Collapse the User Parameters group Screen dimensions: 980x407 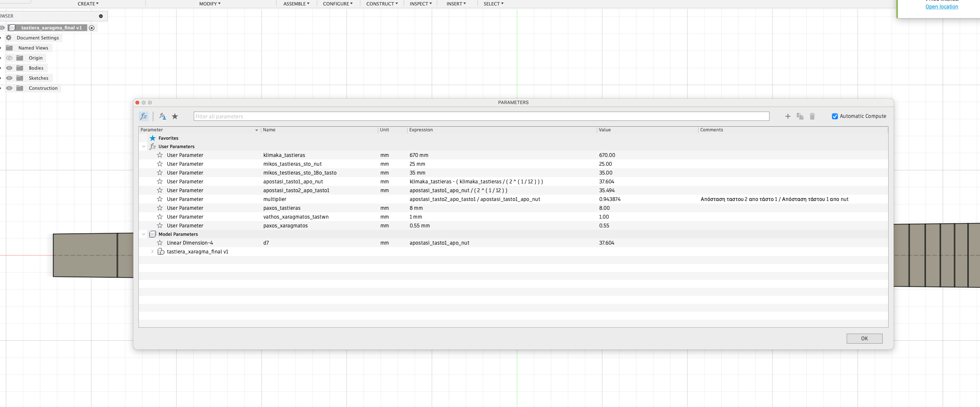point(144,146)
